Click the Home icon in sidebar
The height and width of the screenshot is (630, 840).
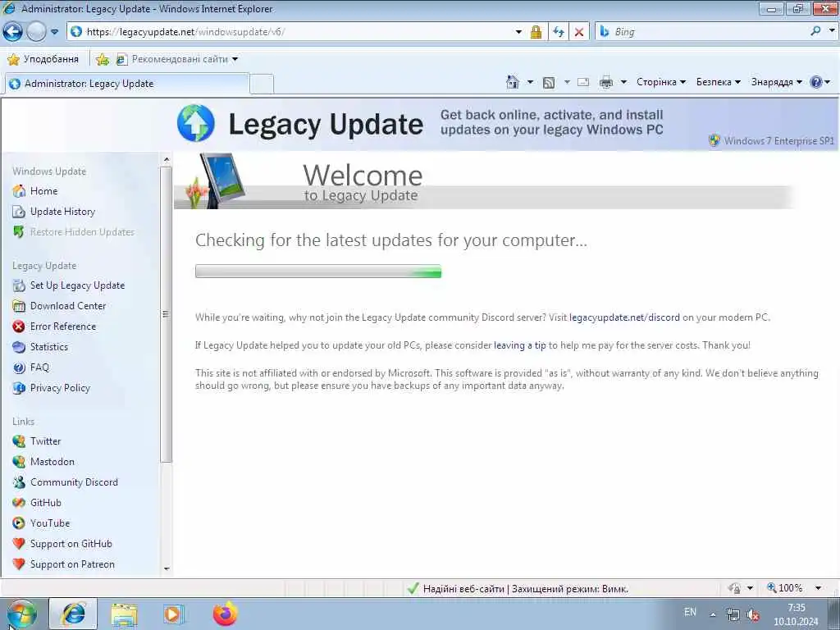click(x=19, y=190)
